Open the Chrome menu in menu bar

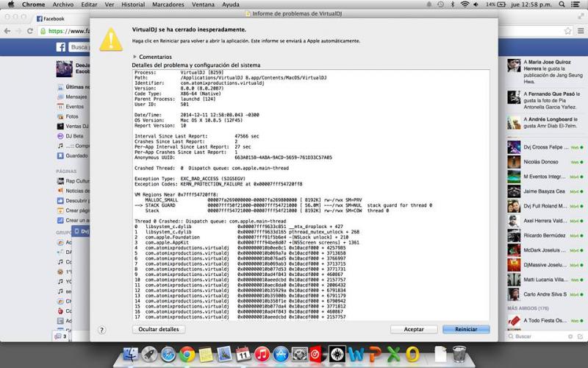pos(33,4)
